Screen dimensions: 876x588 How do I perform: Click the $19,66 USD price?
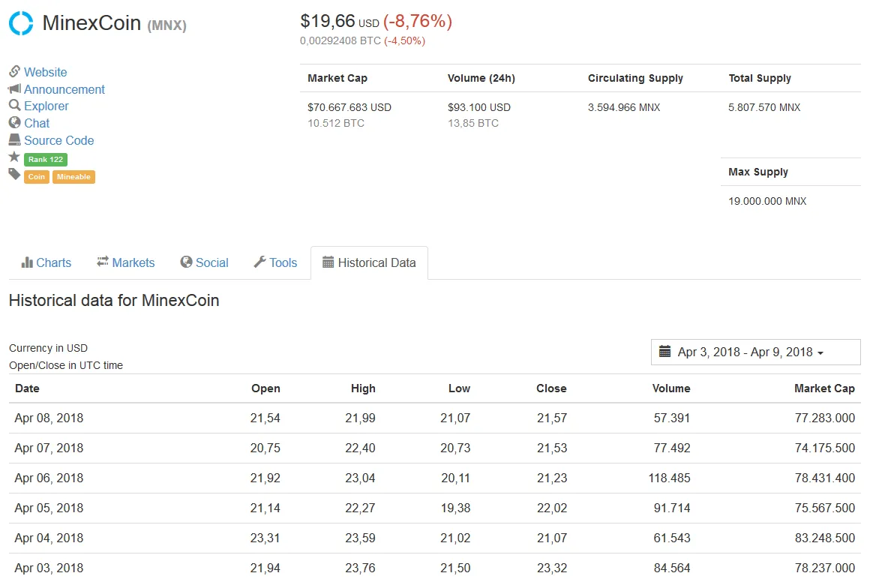[340, 22]
